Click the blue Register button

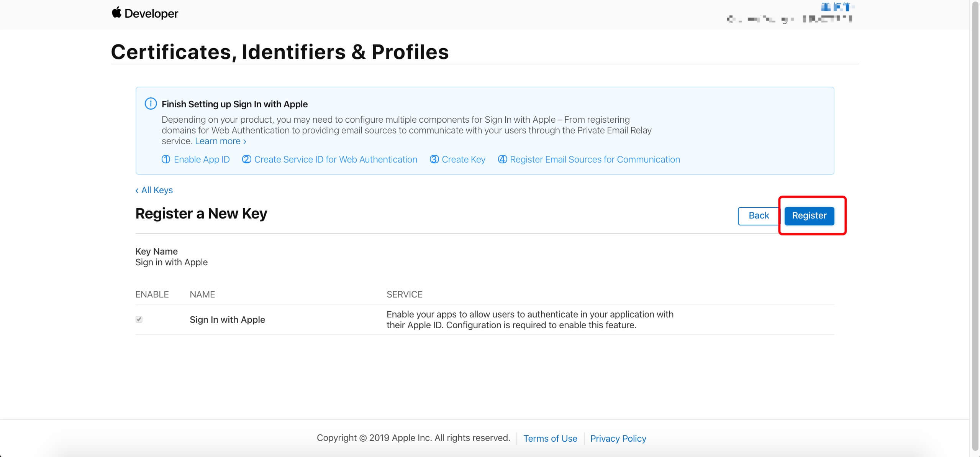pos(809,215)
